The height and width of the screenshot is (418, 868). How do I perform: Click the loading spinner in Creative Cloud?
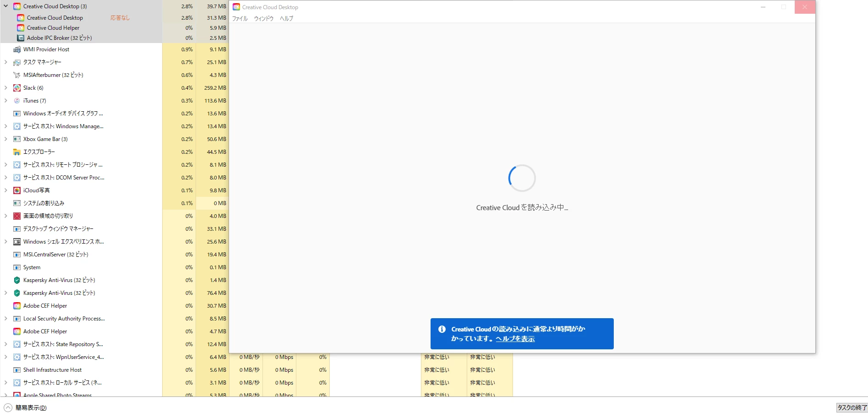click(522, 178)
